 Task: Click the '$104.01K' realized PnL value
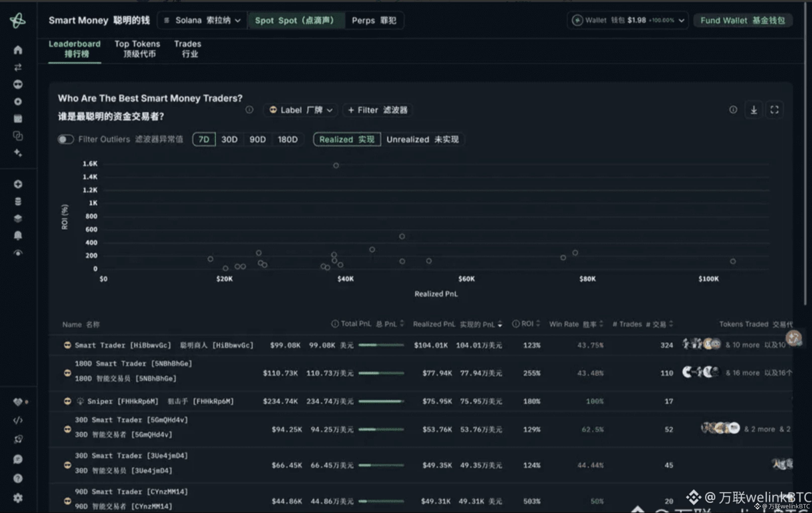click(x=431, y=345)
